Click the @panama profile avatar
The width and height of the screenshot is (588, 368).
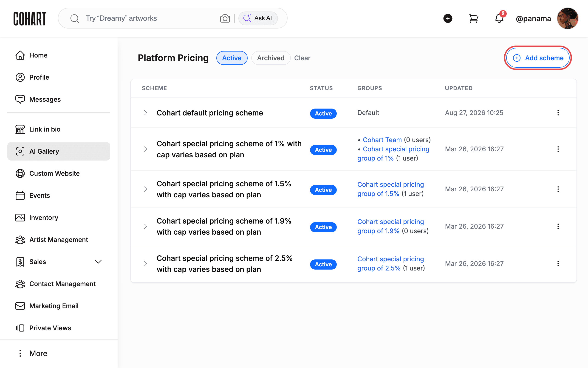(x=568, y=18)
